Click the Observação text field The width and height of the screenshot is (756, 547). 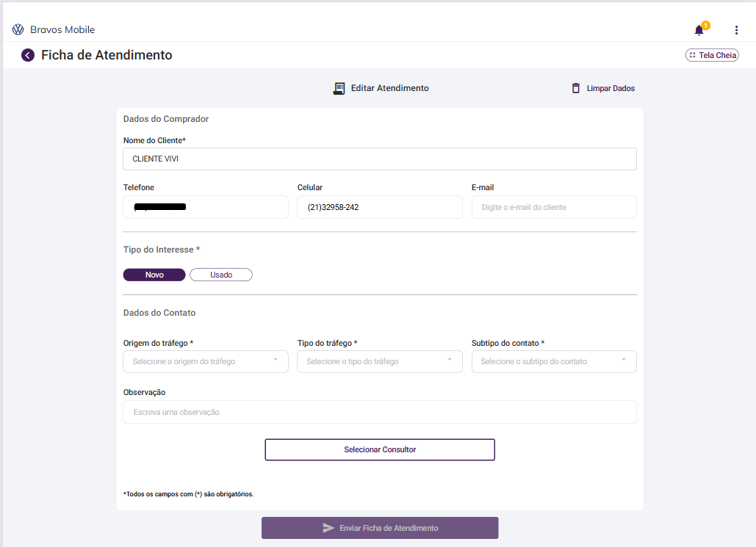pos(380,412)
